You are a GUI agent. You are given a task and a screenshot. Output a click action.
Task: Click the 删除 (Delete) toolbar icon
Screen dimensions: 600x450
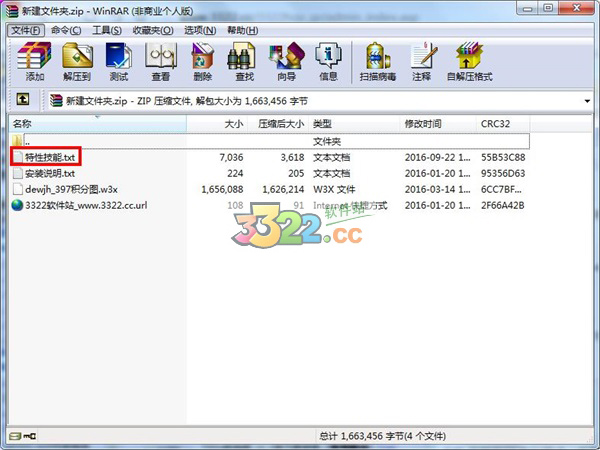point(202,56)
